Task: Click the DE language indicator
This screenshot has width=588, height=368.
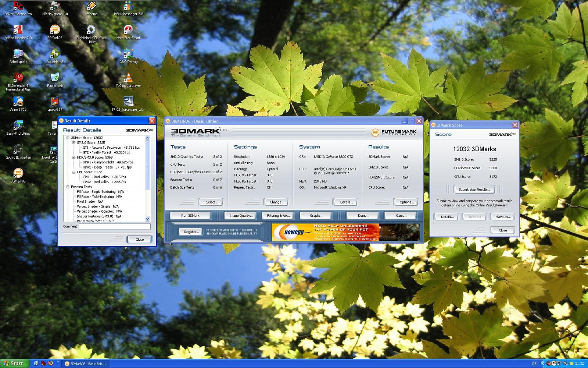Action: click(x=534, y=364)
